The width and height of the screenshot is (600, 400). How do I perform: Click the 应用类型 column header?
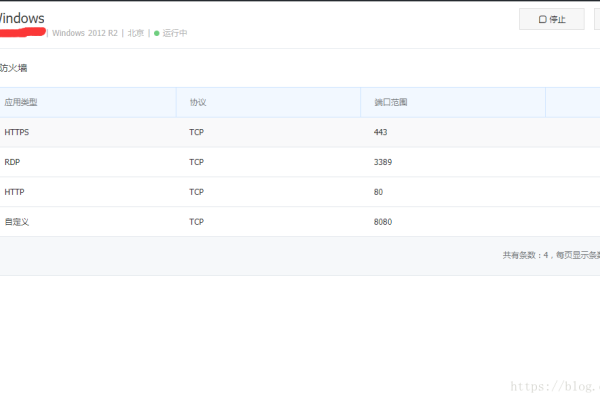click(21, 102)
